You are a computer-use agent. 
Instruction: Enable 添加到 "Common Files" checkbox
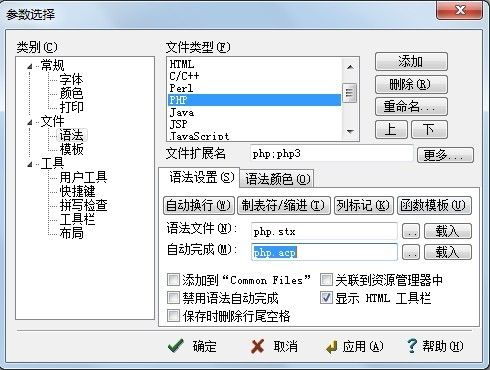[173, 280]
